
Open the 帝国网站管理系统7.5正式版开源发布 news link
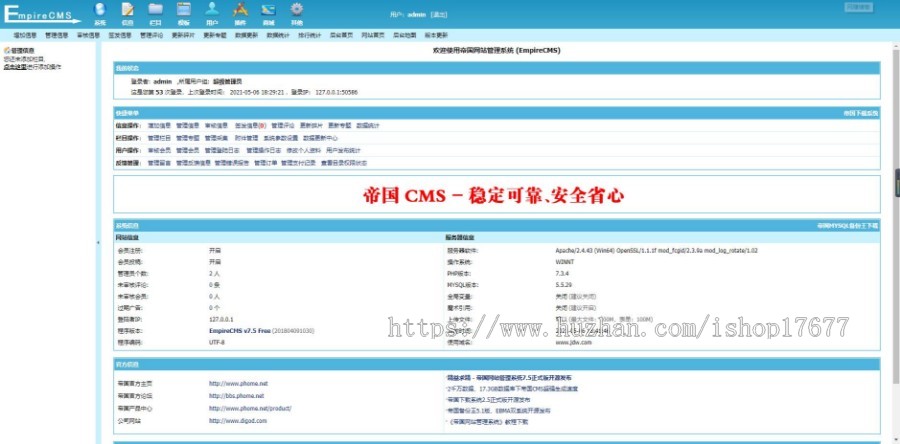pyautogui.click(x=509, y=378)
